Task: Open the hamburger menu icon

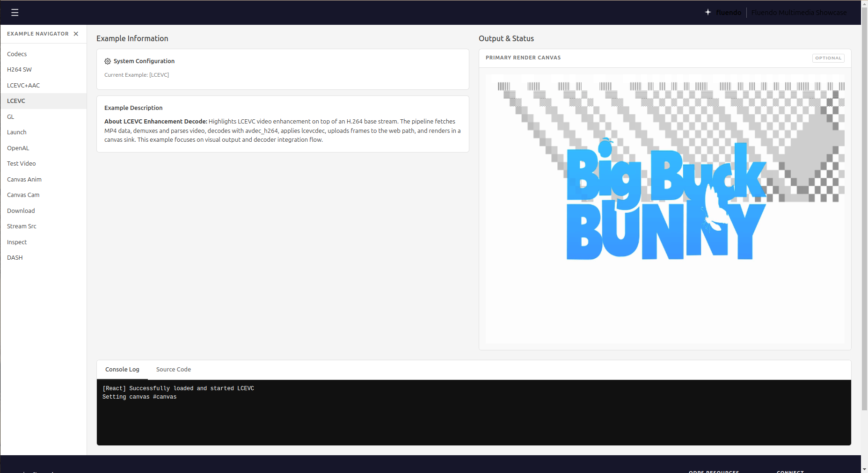Action: point(15,13)
